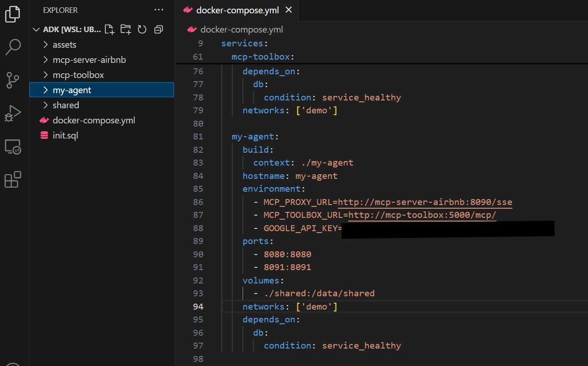Image resolution: width=588 pixels, height=366 pixels.
Task: Expand the assets folder
Action: [x=45, y=44]
